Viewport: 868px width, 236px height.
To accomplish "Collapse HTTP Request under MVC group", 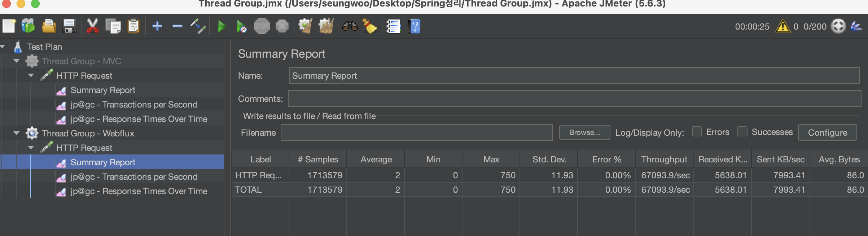I will click(x=31, y=75).
